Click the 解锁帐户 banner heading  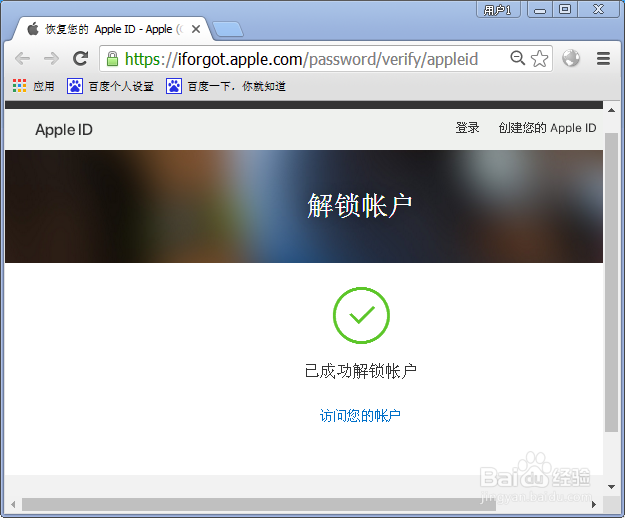tap(360, 206)
